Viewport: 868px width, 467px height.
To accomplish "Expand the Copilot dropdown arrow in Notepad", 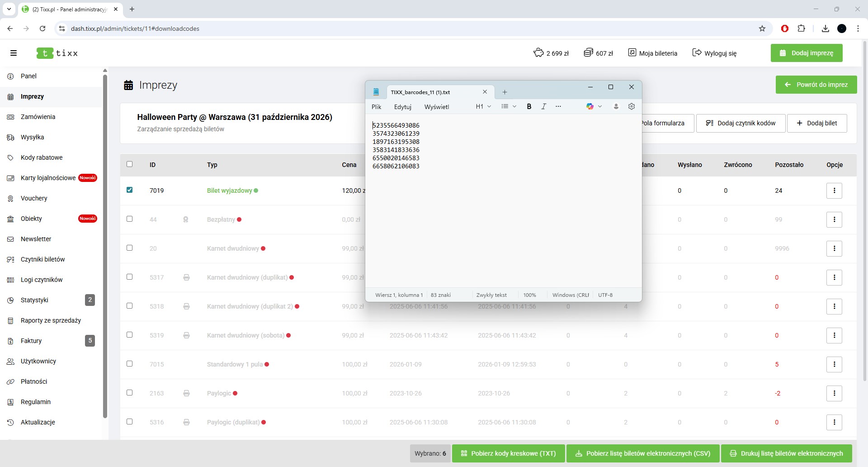I will [600, 106].
